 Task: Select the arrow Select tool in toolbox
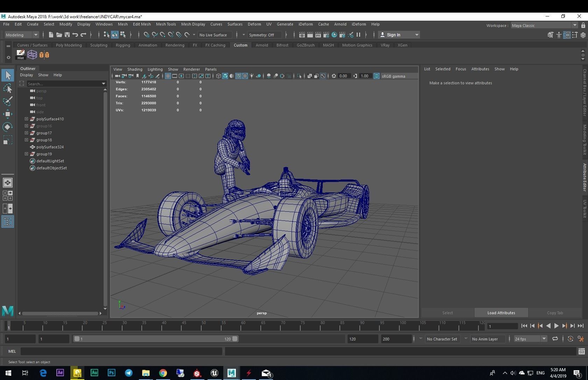pos(8,75)
